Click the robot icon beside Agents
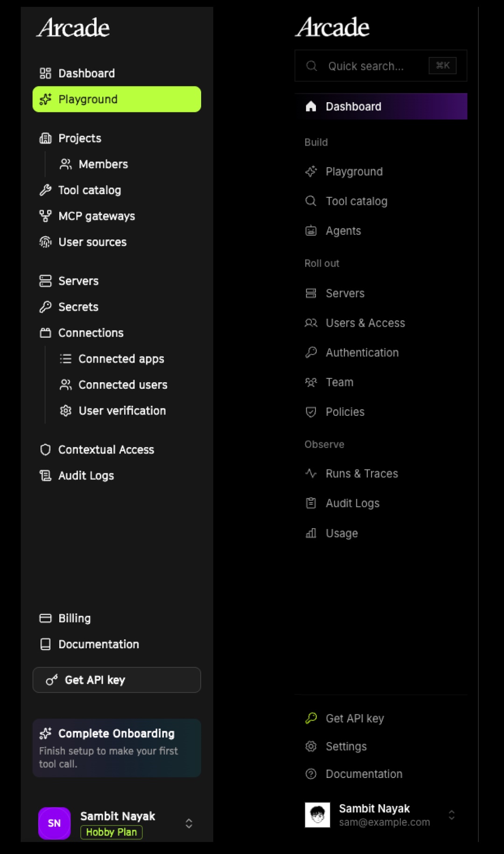504x854 pixels. pos(311,231)
